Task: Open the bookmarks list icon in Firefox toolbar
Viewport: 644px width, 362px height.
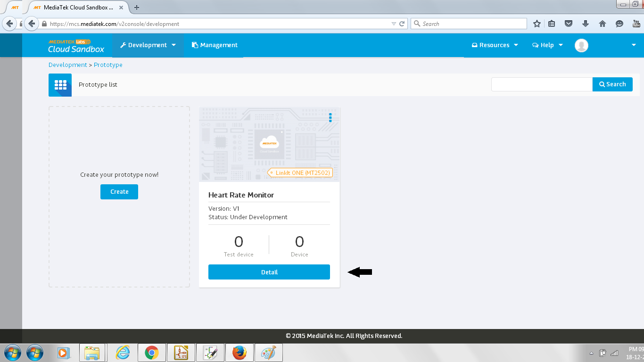Action: pyautogui.click(x=552, y=24)
